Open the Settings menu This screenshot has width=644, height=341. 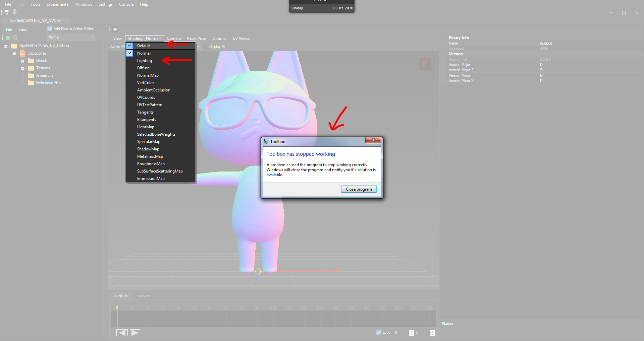tap(106, 4)
